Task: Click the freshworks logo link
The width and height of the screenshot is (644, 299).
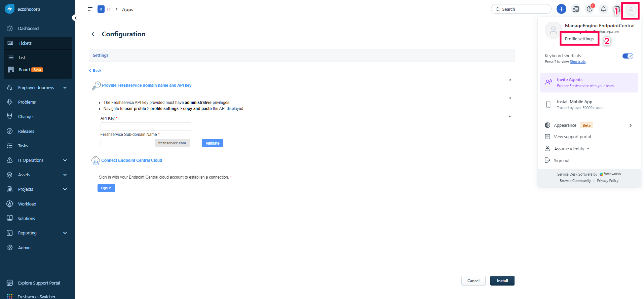Action: [x=610, y=174]
